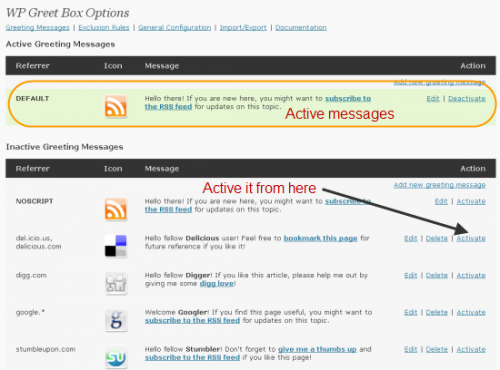
Task: Activate the NOSCRIPT greeting message
Action: 471,201
